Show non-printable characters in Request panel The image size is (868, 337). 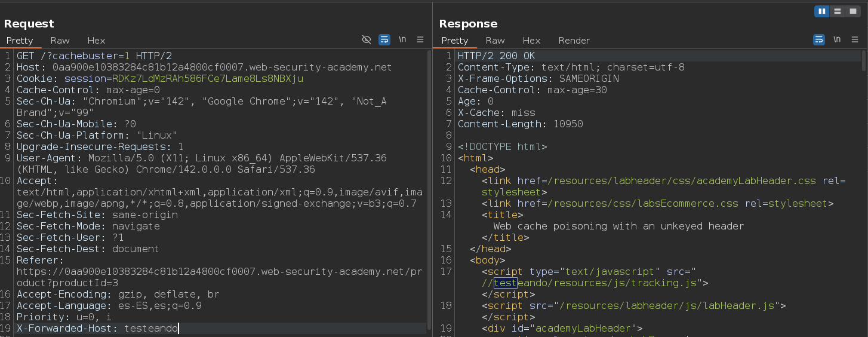[x=402, y=39]
